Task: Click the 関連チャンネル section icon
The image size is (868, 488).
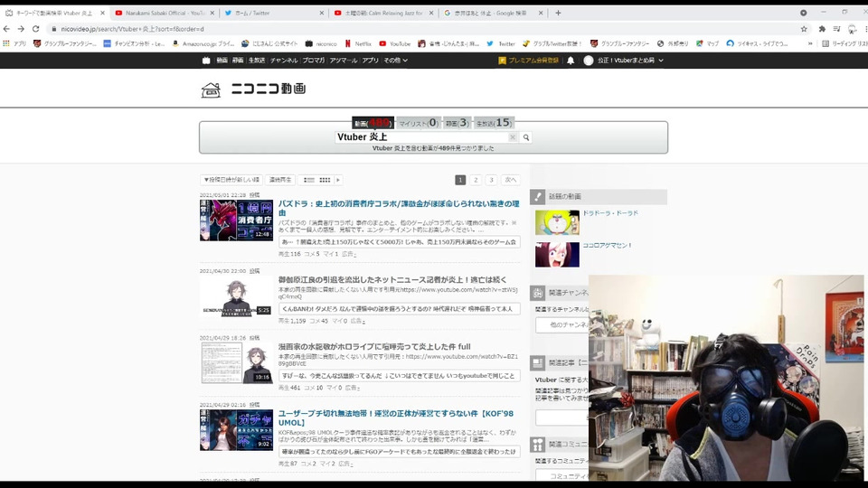Action: coord(537,293)
